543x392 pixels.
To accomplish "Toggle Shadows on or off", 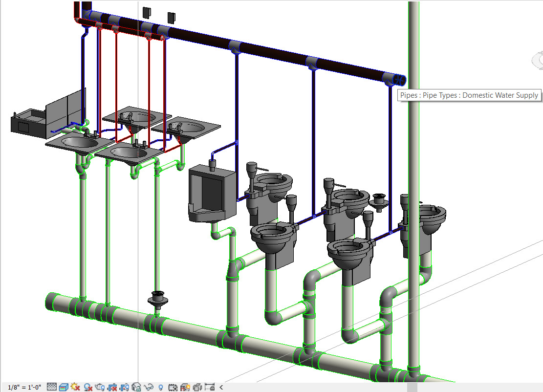I will click(88, 387).
